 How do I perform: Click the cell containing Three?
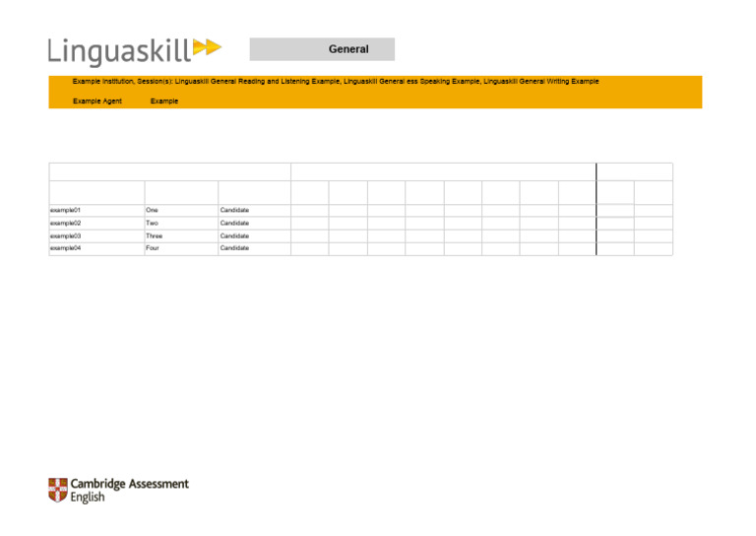pos(181,235)
